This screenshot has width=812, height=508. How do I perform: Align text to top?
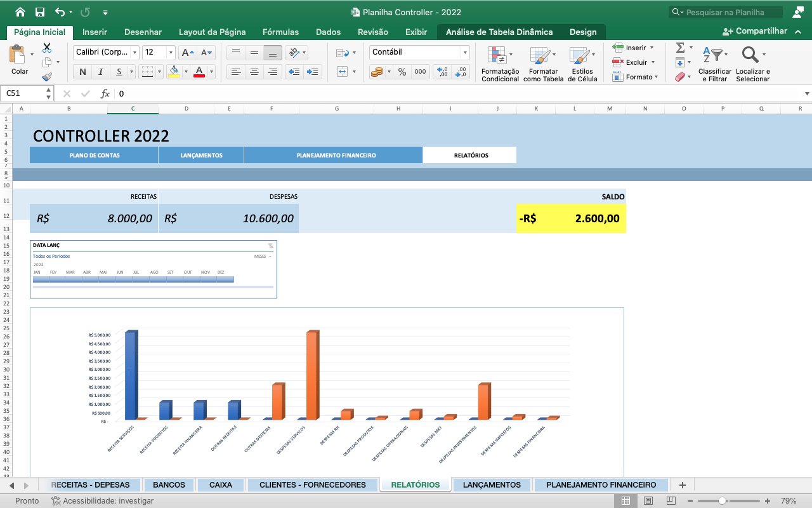[x=235, y=53]
